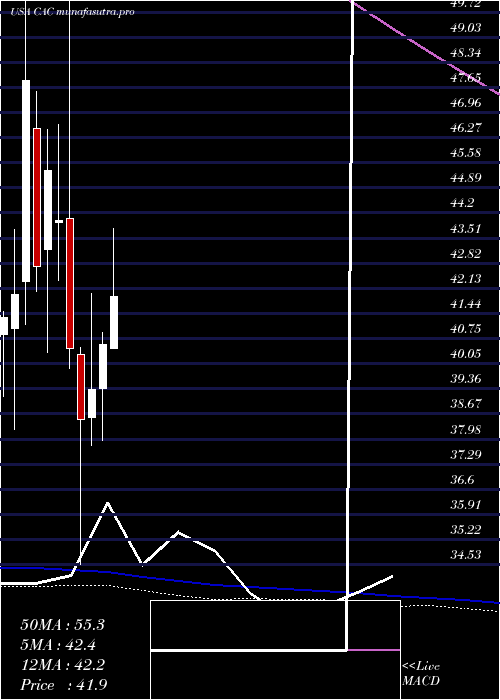
Task: Click the 39.36 price axis label
Action: pos(466,379)
